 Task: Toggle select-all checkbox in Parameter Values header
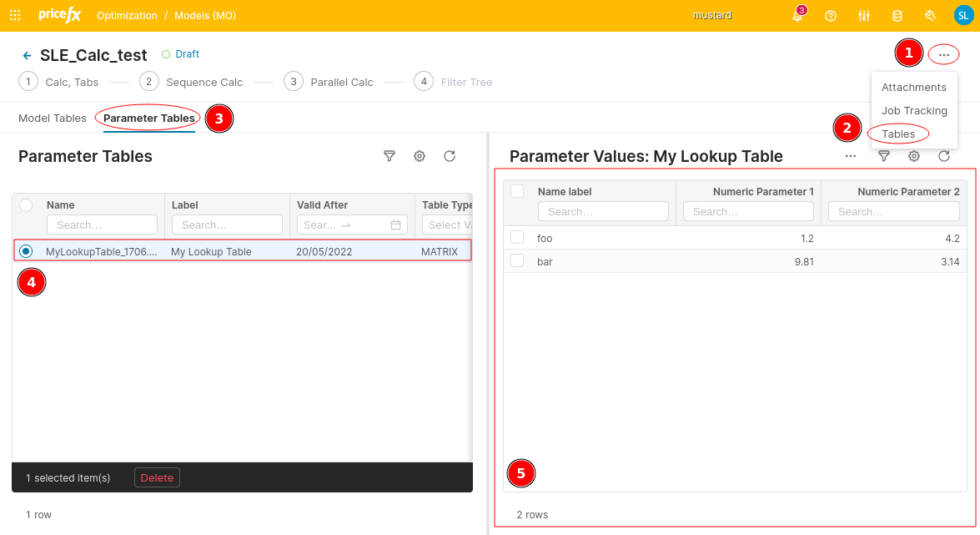517,192
